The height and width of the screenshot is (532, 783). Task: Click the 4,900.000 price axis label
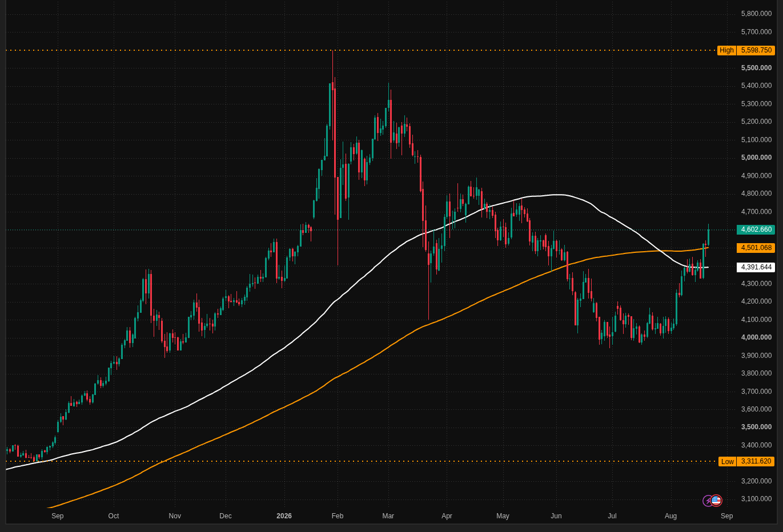(x=756, y=176)
